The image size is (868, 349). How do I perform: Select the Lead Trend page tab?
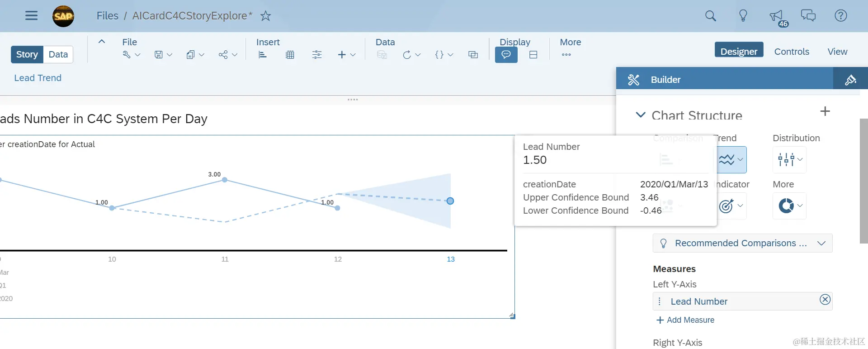pyautogui.click(x=38, y=78)
